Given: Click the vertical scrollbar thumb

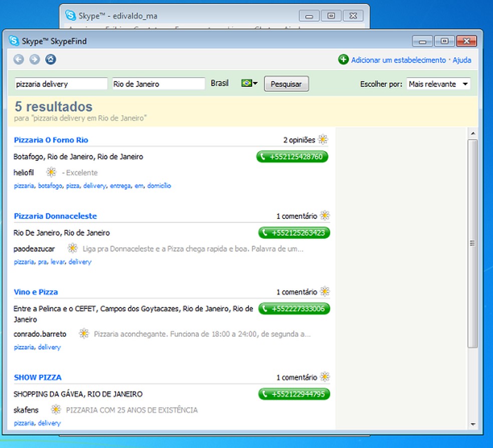Looking at the screenshot, I should (x=472, y=244).
